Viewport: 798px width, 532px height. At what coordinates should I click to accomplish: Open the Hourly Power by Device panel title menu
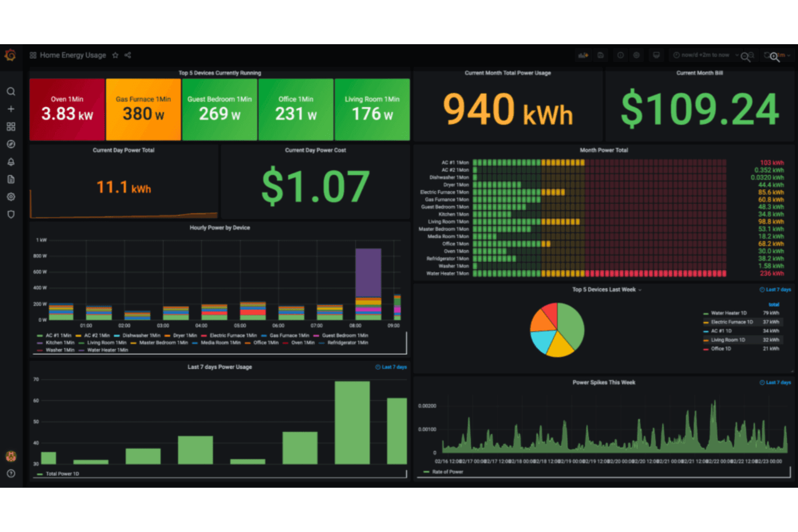click(x=219, y=227)
